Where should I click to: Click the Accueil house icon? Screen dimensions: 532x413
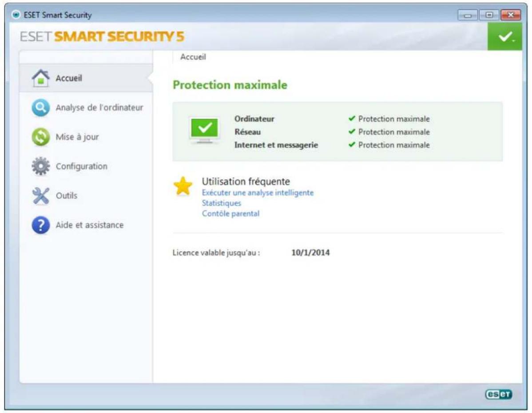click(41, 78)
